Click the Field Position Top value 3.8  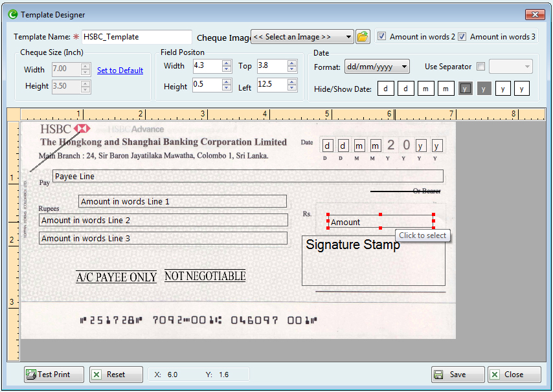tap(272, 66)
